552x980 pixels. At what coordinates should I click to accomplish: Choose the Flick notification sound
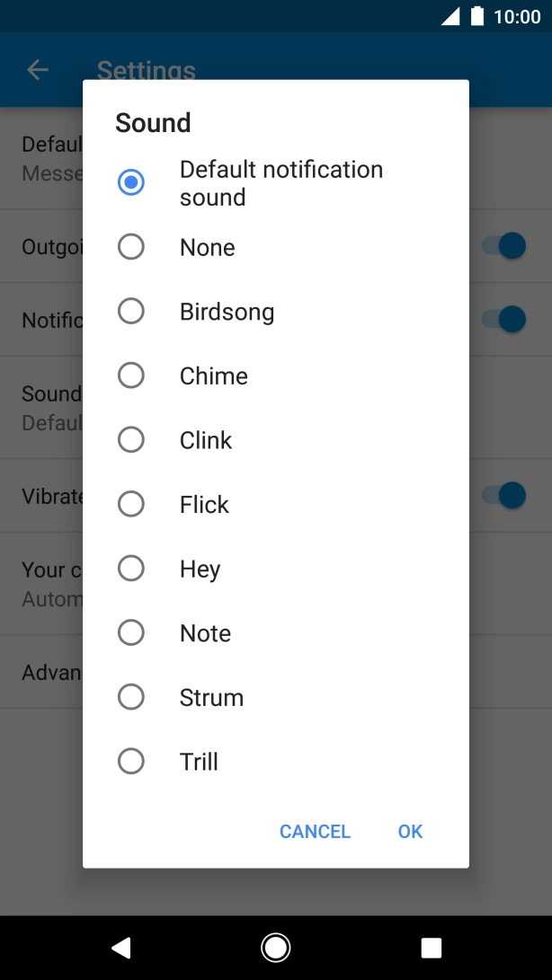tap(131, 504)
